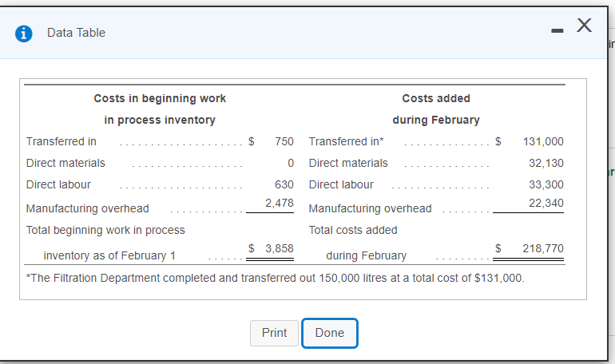615x364 pixels.
Task: Select the total costs added 218,770
Action: tap(543, 249)
